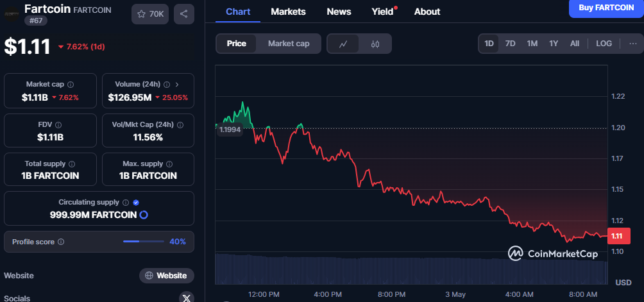Select the 1M time range
The image size is (644, 302).
532,44
